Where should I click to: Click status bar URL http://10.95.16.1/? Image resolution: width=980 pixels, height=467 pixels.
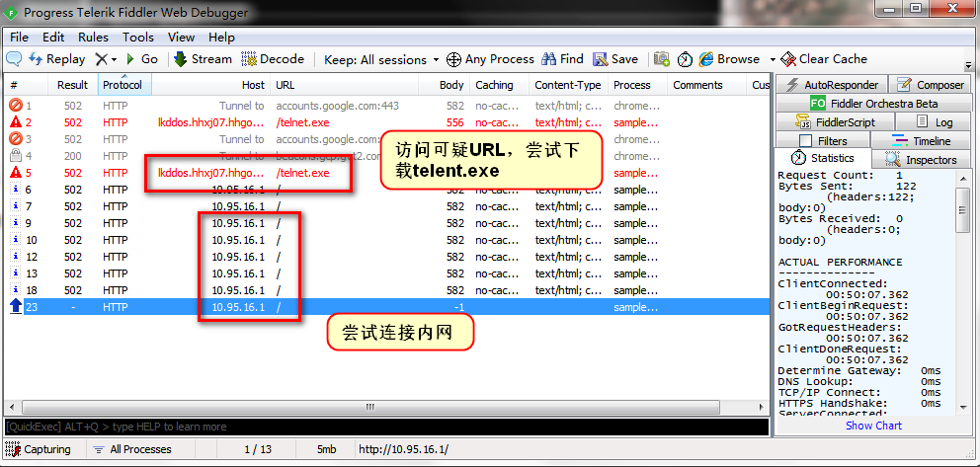[x=402, y=449]
